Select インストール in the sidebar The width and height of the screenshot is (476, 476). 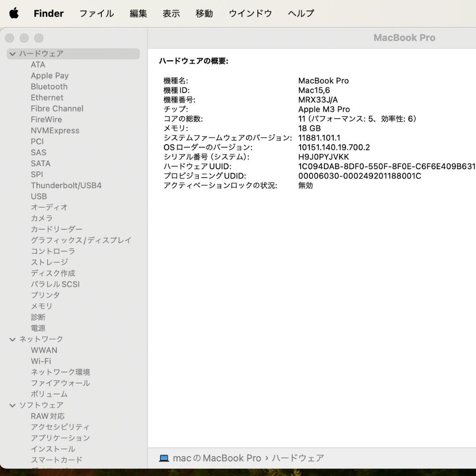tap(53, 449)
